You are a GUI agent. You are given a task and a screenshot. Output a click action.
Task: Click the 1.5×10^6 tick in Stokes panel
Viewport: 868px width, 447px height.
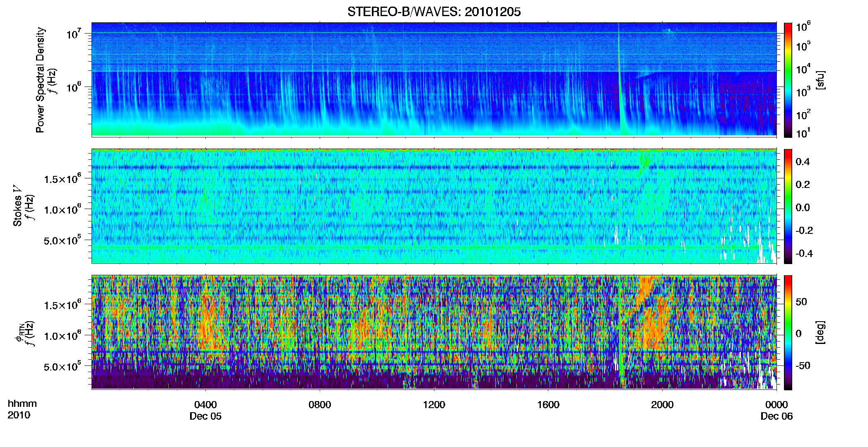[63, 178]
